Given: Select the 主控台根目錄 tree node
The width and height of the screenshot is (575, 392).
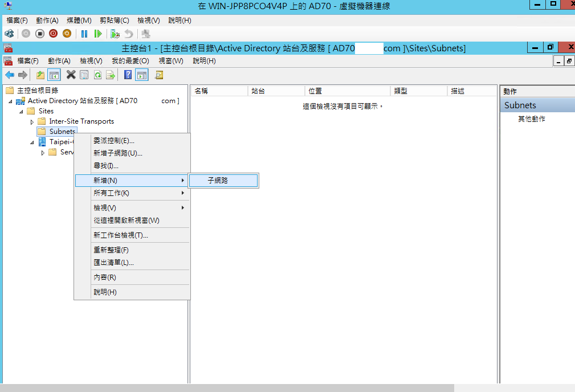Looking at the screenshot, I should point(38,91).
